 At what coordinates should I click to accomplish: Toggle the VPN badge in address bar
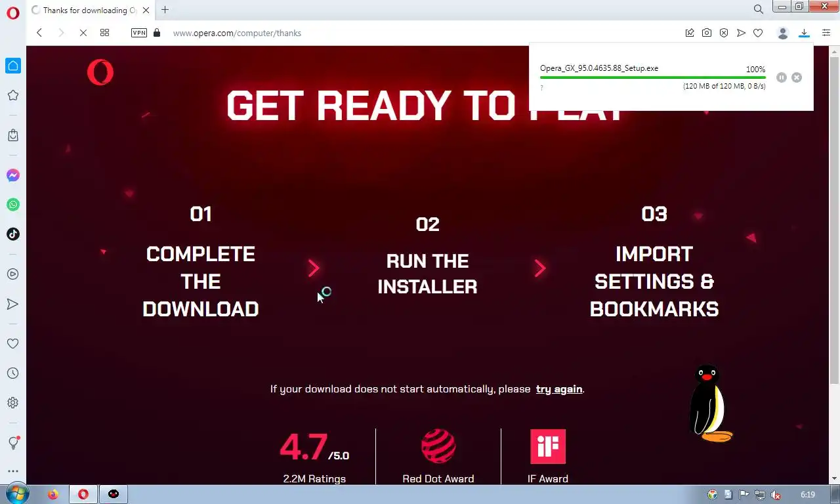click(x=139, y=33)
